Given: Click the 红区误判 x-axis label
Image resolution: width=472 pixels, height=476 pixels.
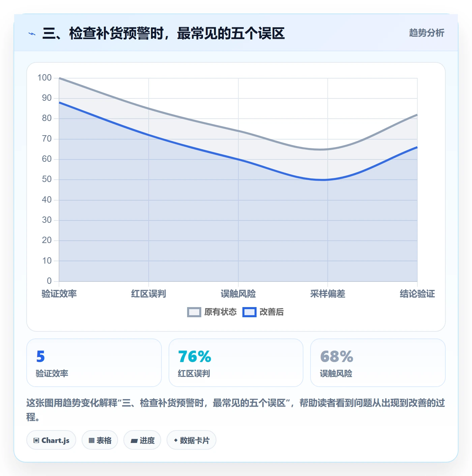Looking at the screenshot, I should pyautogui.click(x=149, y=294).
